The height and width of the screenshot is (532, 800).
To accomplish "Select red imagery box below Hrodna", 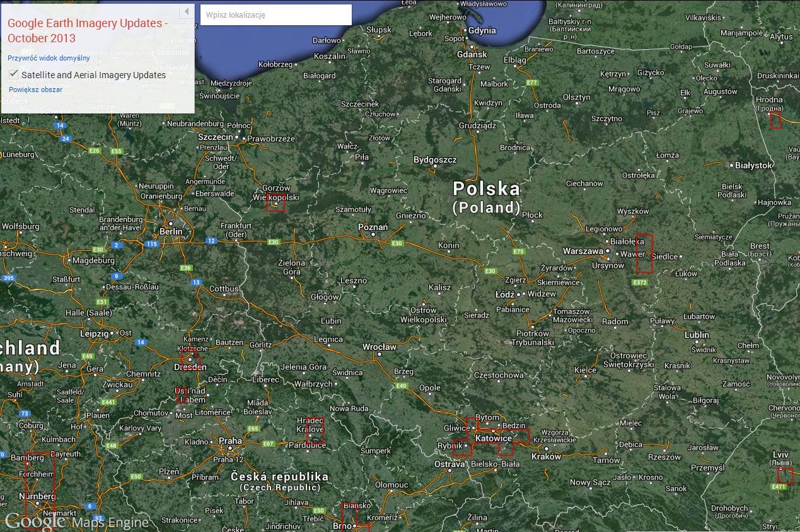I will tap(776, 120).
